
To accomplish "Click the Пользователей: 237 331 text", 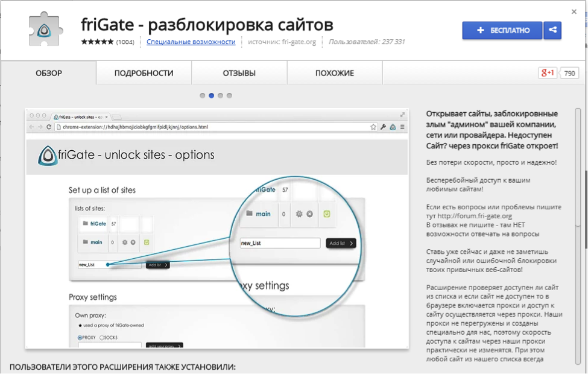I will coord(367,42).
